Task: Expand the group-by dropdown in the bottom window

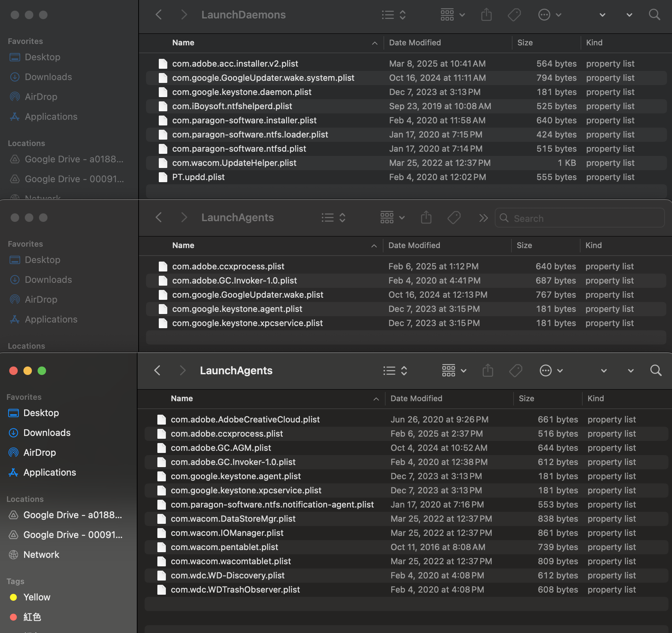Action: click(x=454, y=371)
